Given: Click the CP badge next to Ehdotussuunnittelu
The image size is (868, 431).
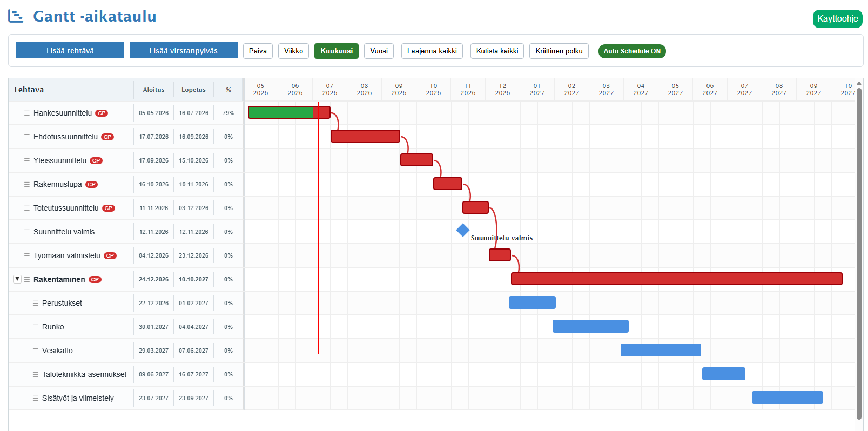Looking at the screenshot, I should [x=107, y=137].
